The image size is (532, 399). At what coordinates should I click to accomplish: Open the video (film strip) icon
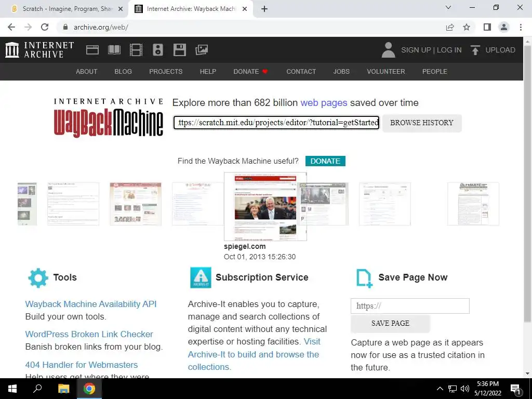point(136,50)
